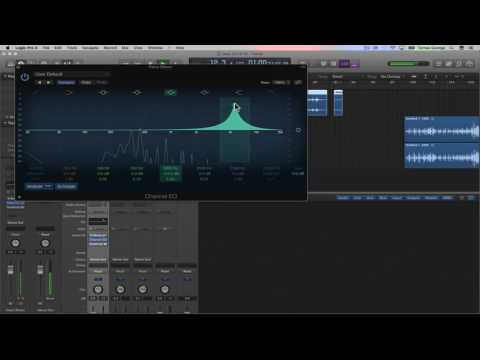Click the rightmost control bar icon
This screenshot has height=360, width=480.
click(470, 63)
